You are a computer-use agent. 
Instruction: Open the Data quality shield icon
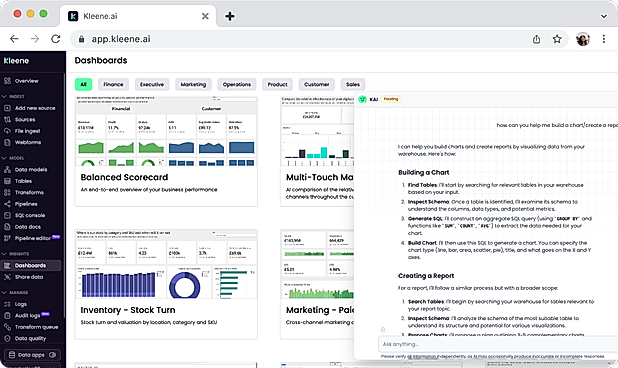(7, 338)
